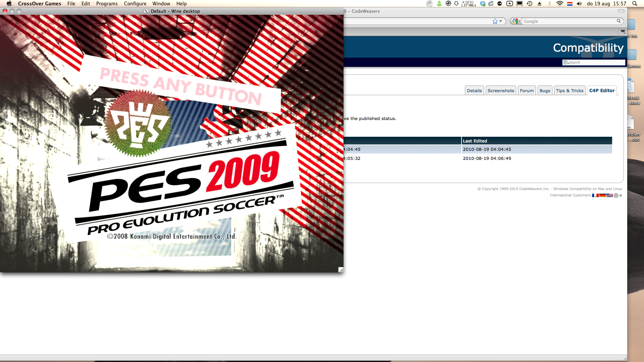Screen dimensions: 644x362
Task: Click the German flag international customers icon
Action: 602,195
